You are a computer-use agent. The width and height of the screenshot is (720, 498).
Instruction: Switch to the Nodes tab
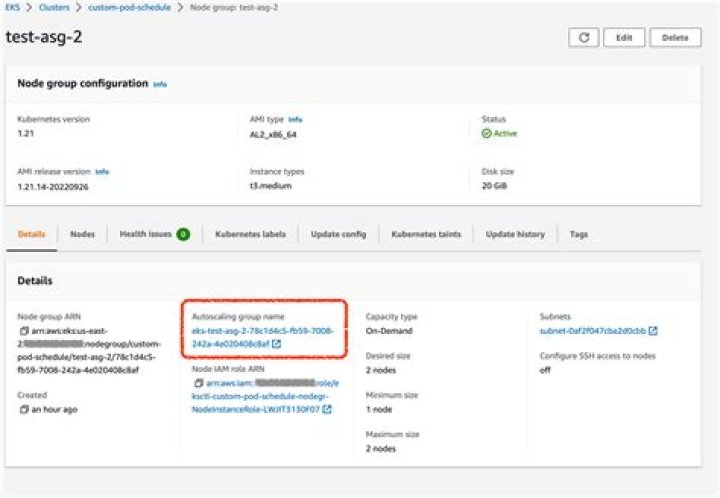point(82,235)
